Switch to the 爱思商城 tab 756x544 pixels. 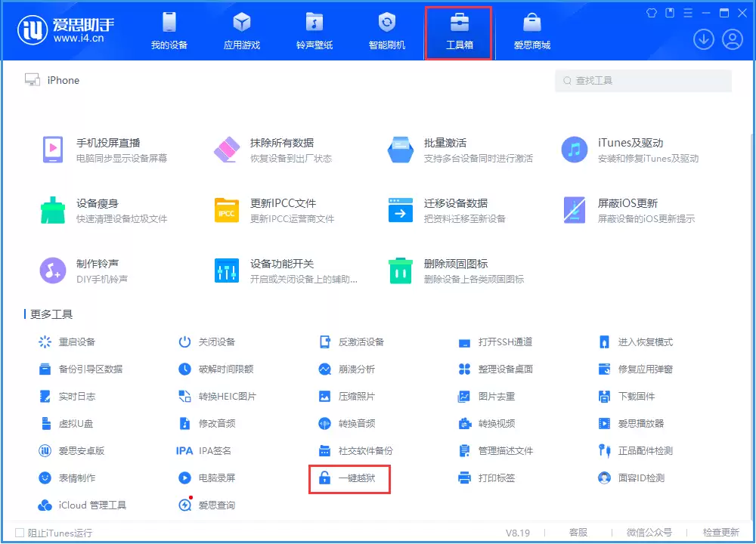pyautogui.click(x=534, y=32)
